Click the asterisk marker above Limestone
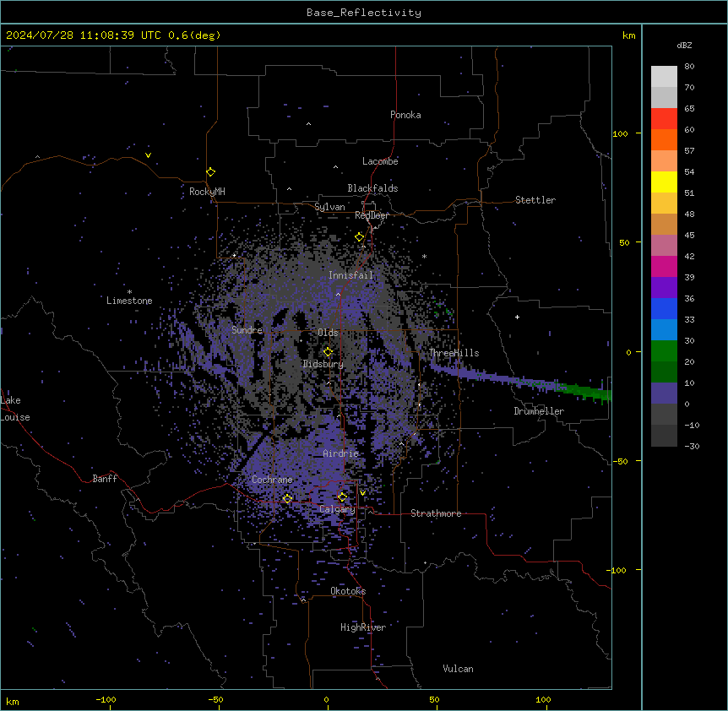728x711 pixels. [129, 292]
